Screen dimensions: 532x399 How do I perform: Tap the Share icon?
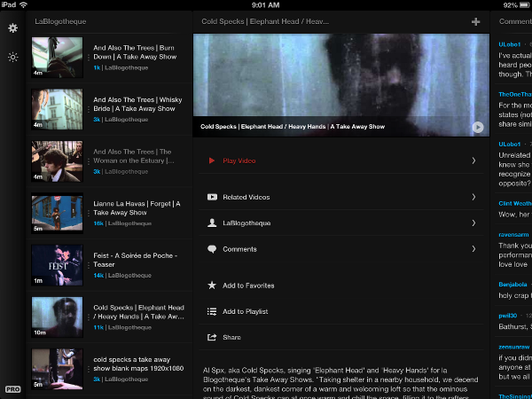pos(212,337)
